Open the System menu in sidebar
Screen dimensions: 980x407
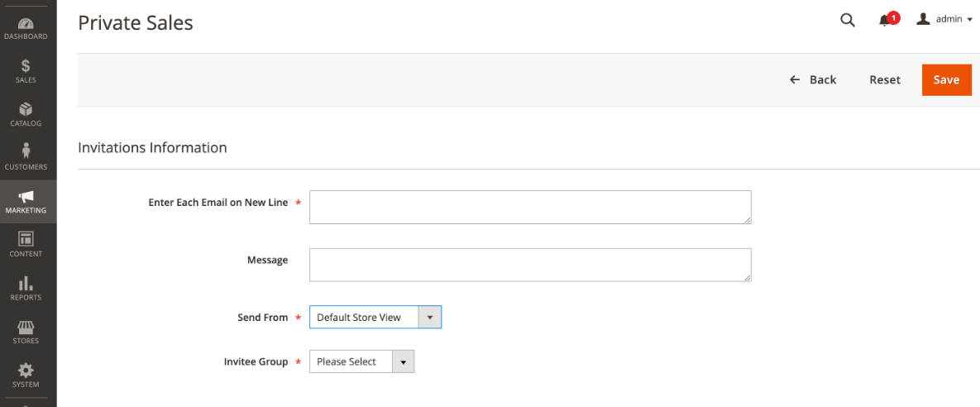point(26,375)
